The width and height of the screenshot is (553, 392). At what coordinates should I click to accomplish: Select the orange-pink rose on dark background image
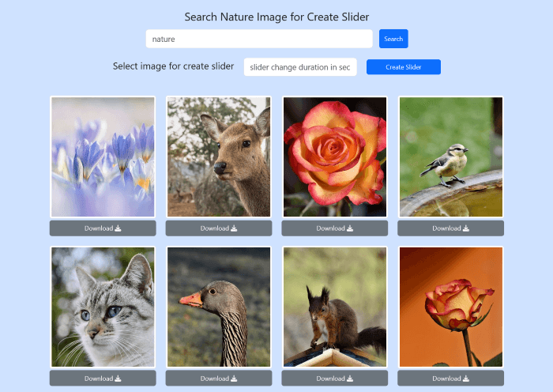(x=335, y=156)
